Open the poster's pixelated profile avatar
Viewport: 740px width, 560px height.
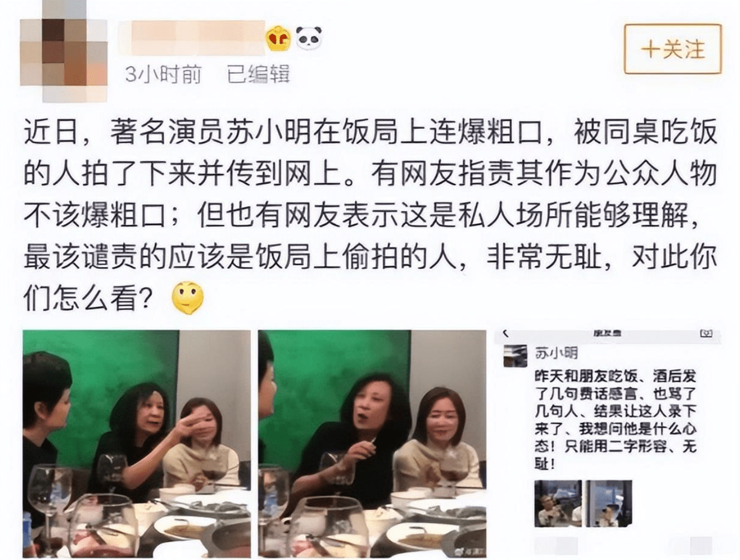click(x=64, y=52)
